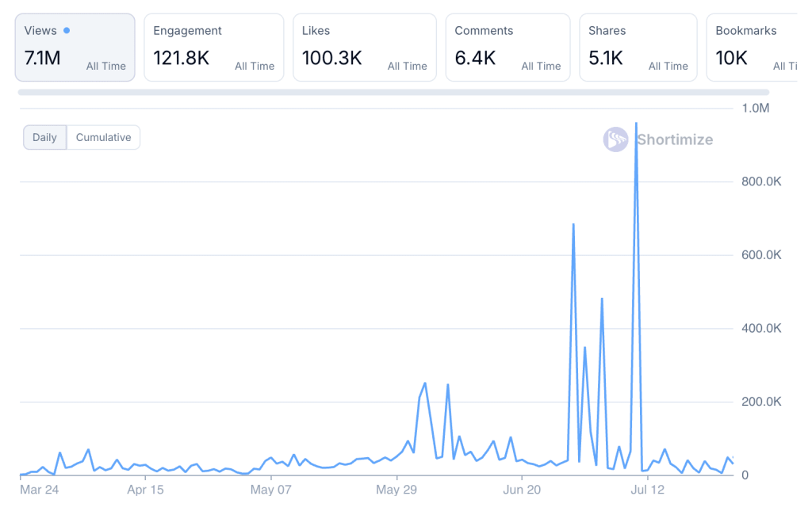
Task: Click the 680K spike after Jun 20
Action: pos(573,225)
